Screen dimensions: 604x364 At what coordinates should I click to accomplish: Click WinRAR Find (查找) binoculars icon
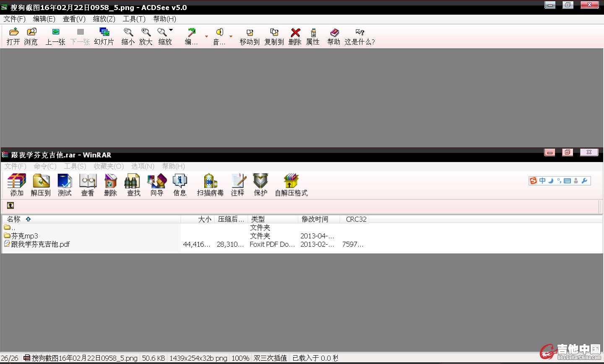point(132,181)
